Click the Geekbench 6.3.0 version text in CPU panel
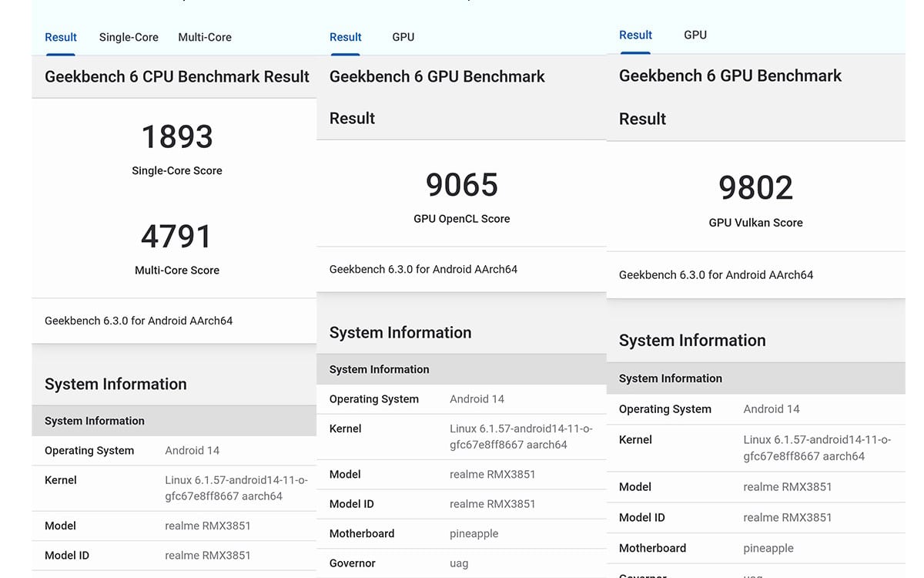924x578 pixels. (x=139, y=321)
